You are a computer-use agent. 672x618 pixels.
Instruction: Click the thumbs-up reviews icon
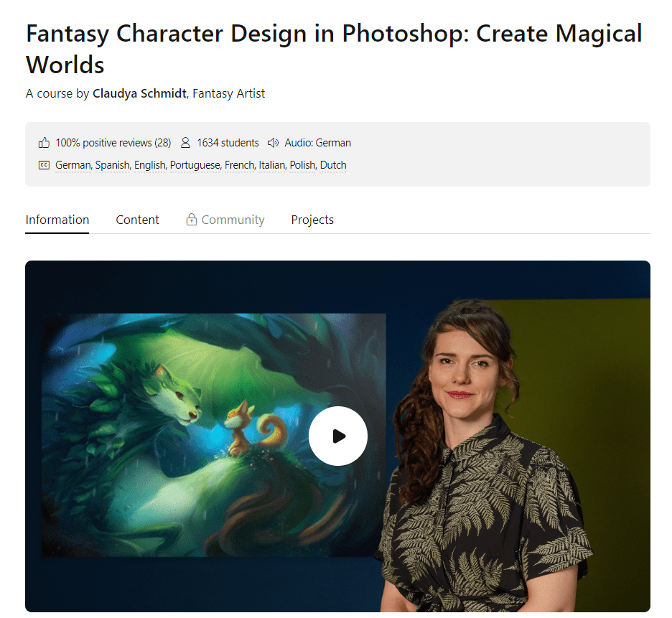coord(45,143)
